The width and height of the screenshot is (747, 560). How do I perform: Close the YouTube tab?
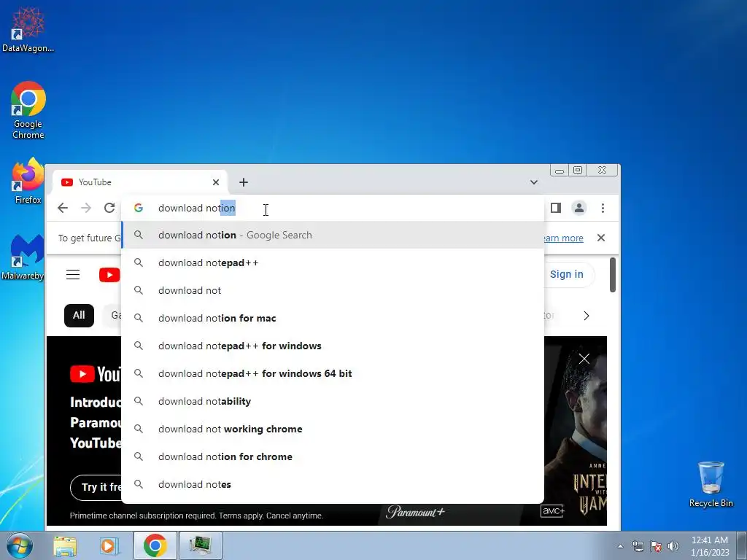216,182
